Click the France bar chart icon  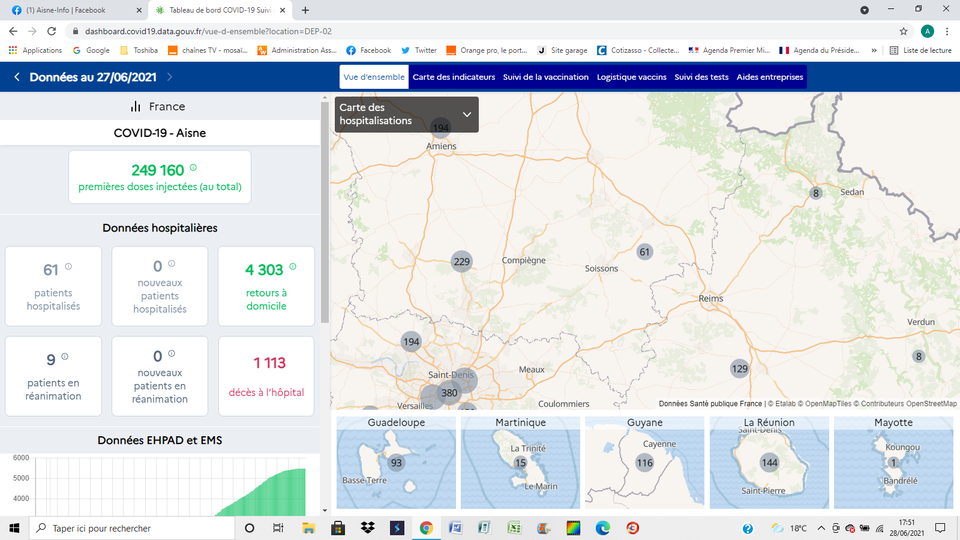coord(136,106)
